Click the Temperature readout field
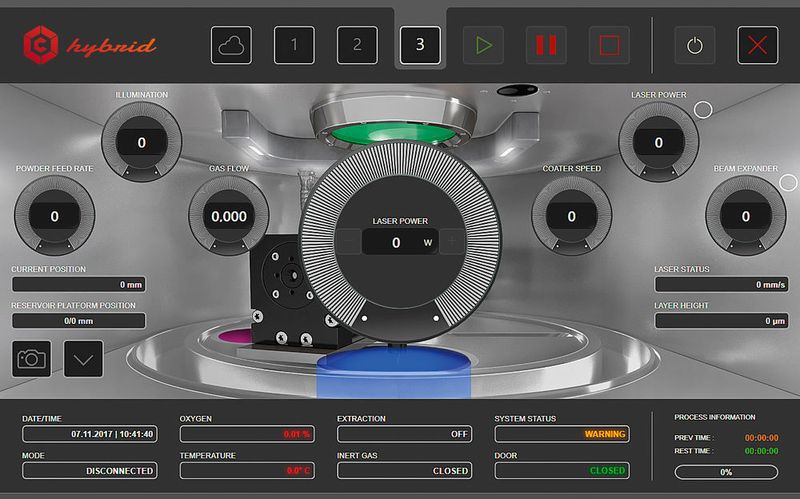This screenshot has height=499, width=800. [247, 470]
